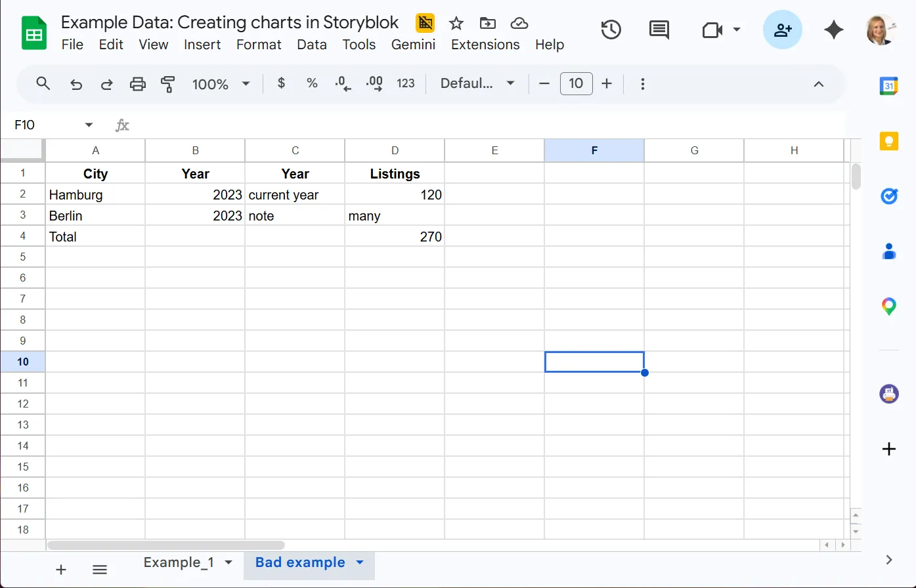The image size is (916, 588).
Task: Increase decimal places
Action: pos(374,84)
